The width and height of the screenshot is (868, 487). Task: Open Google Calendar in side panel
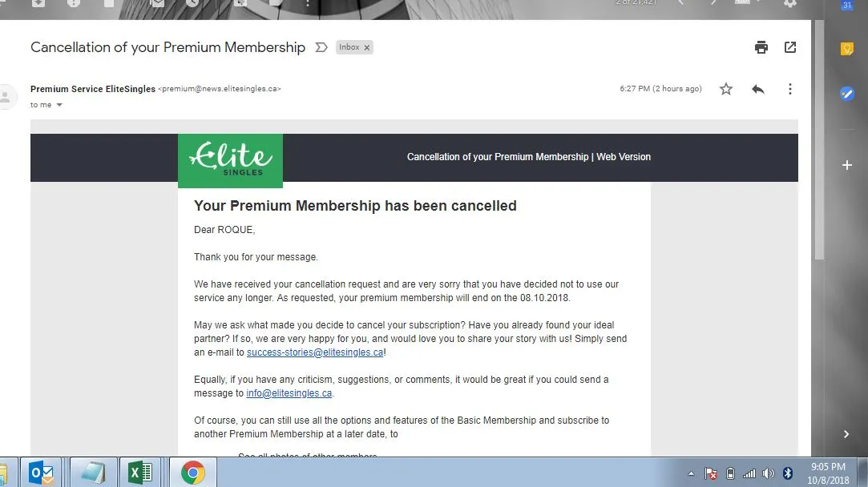coord(847,5)
